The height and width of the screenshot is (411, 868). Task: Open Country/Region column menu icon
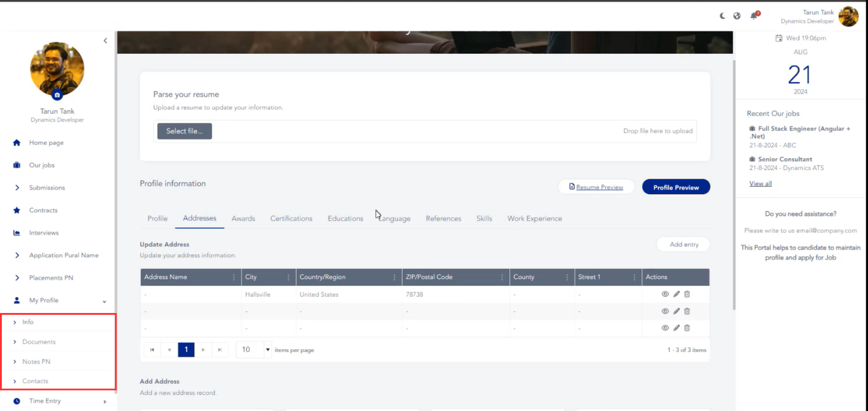tap(394, 277)
